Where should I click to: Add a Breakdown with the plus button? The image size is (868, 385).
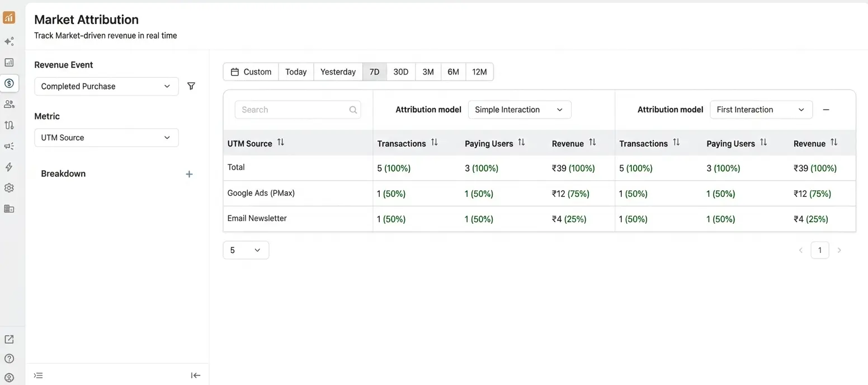pyautogui.click(x=189, y=174)
